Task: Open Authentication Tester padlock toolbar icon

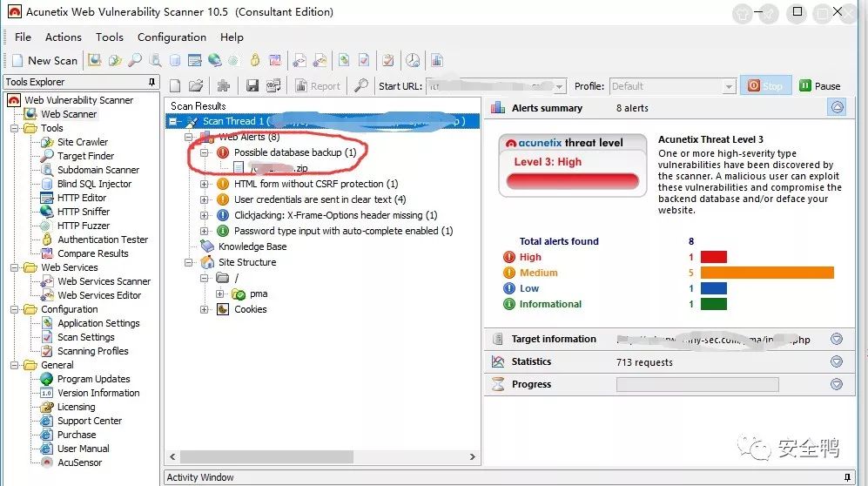Action: pos(254,60)
